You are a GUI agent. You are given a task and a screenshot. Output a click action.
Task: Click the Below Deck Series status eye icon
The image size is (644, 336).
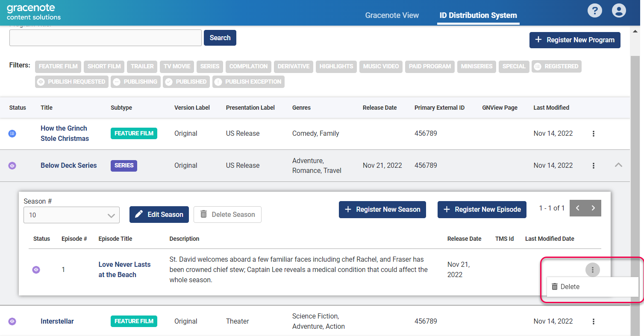(x=12, y=166)
